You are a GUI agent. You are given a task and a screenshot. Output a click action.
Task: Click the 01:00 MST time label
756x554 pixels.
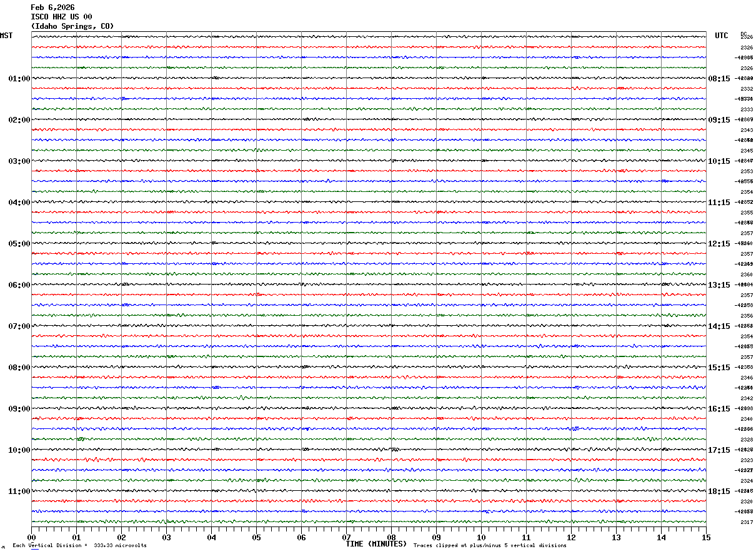(x=19, y=79)
